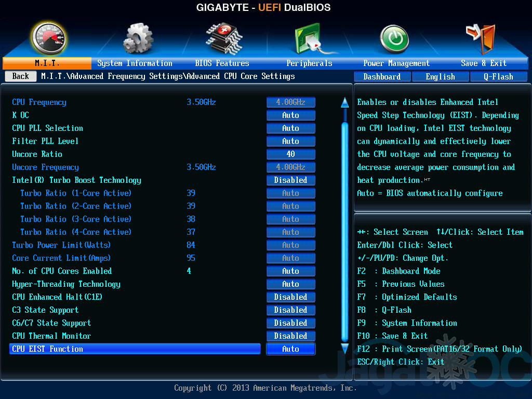Toggle the CPU Thermal Monitor Disabled value
Image resolution: width=532 pixels, height=399 pixels.
point(290,336)
